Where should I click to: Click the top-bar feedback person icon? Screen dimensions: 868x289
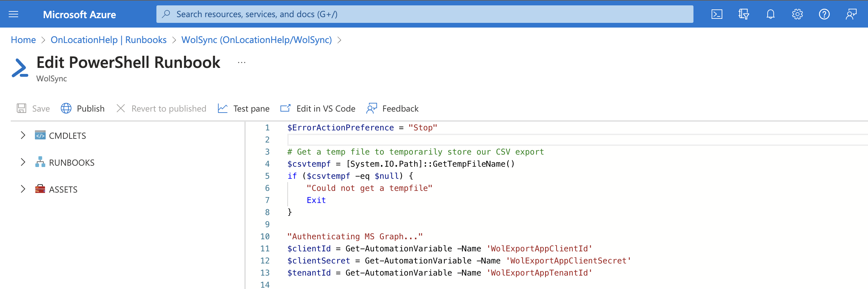(x=852, y=14)
